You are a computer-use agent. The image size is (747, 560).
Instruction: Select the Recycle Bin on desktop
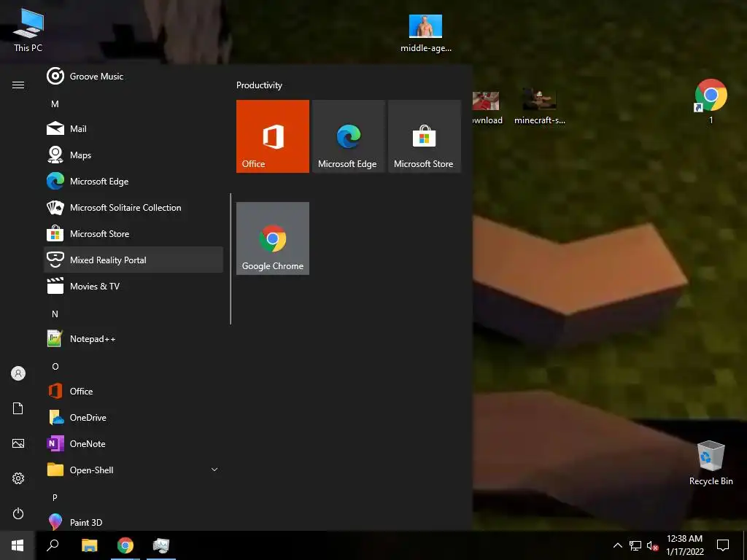point(711,463)
